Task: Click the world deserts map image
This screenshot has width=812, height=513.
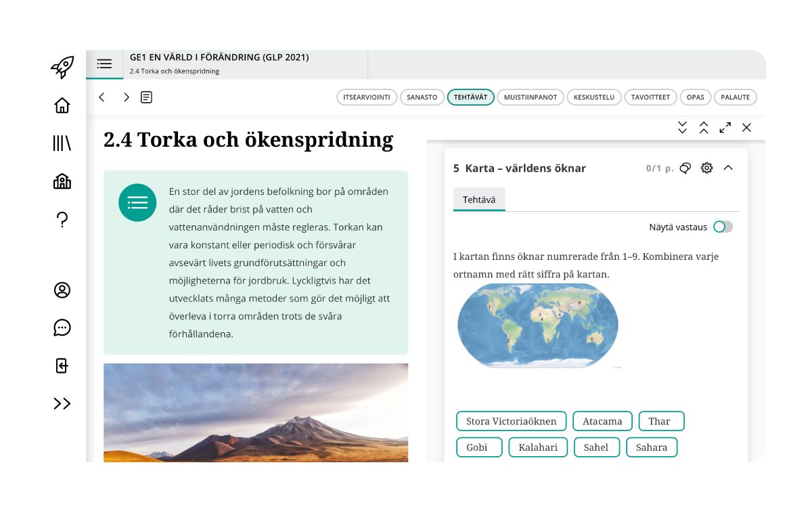Action: [x=538, y=326]
